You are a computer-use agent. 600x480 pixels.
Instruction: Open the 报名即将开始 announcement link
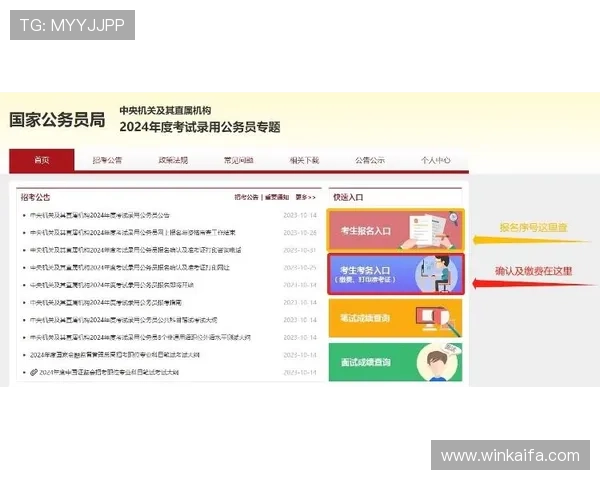[x=112, y=285]
